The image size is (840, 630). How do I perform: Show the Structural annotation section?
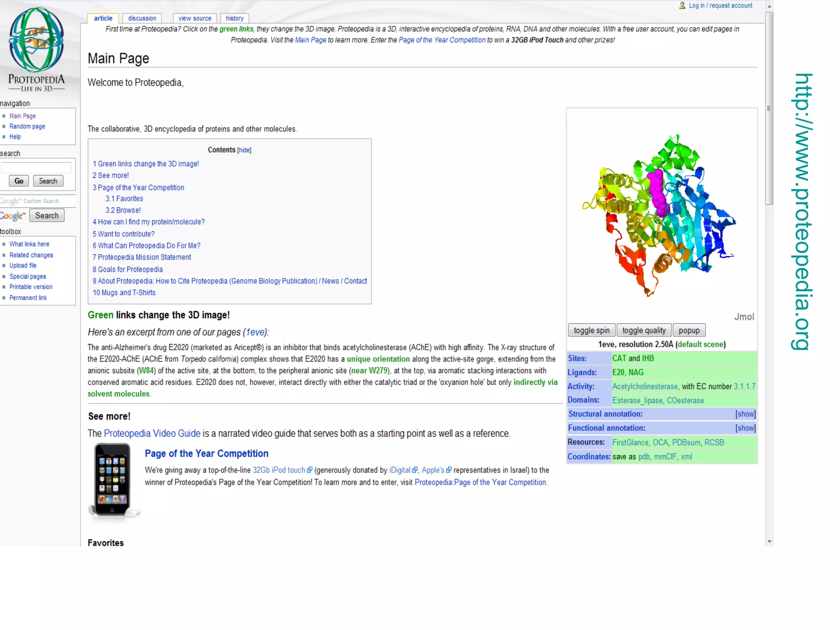point(745,414)
